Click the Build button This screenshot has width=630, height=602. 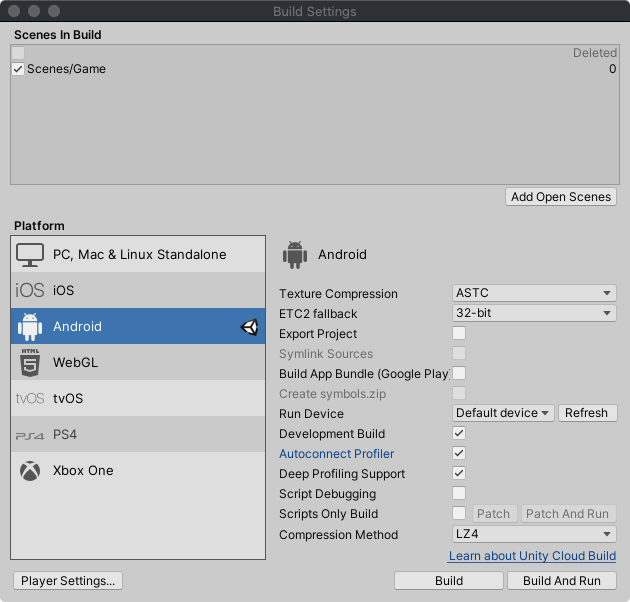point(449,581)
